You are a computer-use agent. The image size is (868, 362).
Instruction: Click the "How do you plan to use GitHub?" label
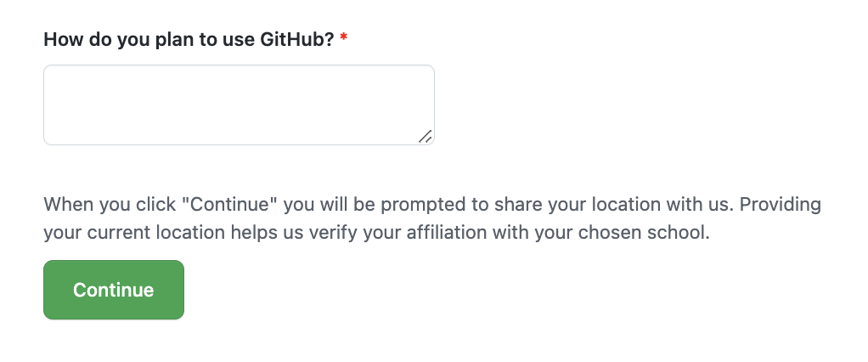(x=189, y=40)
